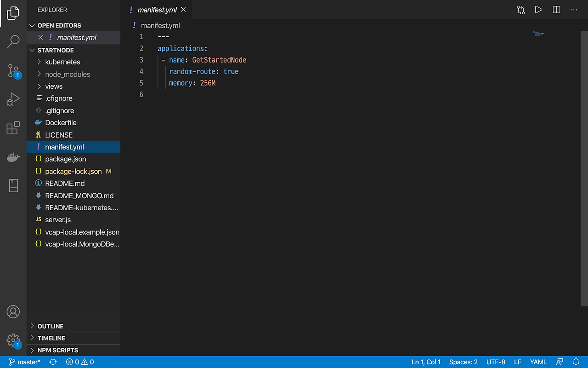Open the Explorer view in activity bar
The height and width of the screenshot is (368, 588).
pos(13,13)
